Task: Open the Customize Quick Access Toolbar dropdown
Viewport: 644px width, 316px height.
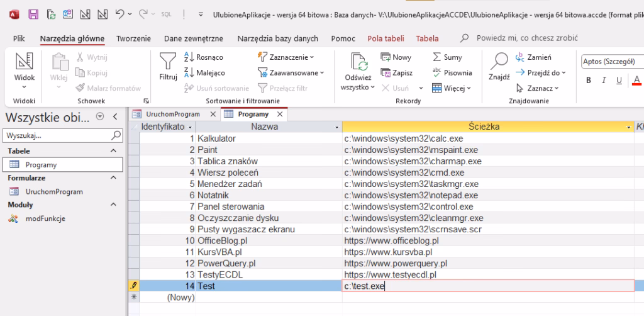Action: [x=201, y=14]
